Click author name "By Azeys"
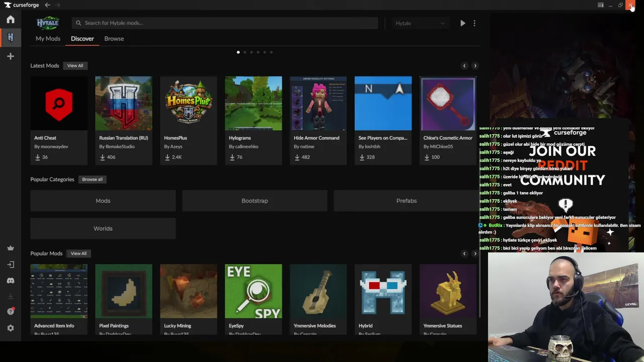Image resolution: width=644 pixels, height=362 pixels. click(x=173, y=147)
